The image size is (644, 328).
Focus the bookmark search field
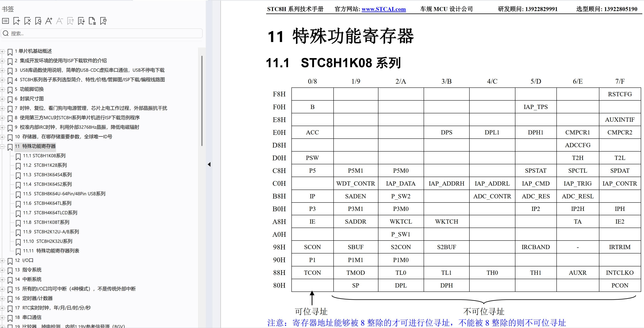point(102,33)
